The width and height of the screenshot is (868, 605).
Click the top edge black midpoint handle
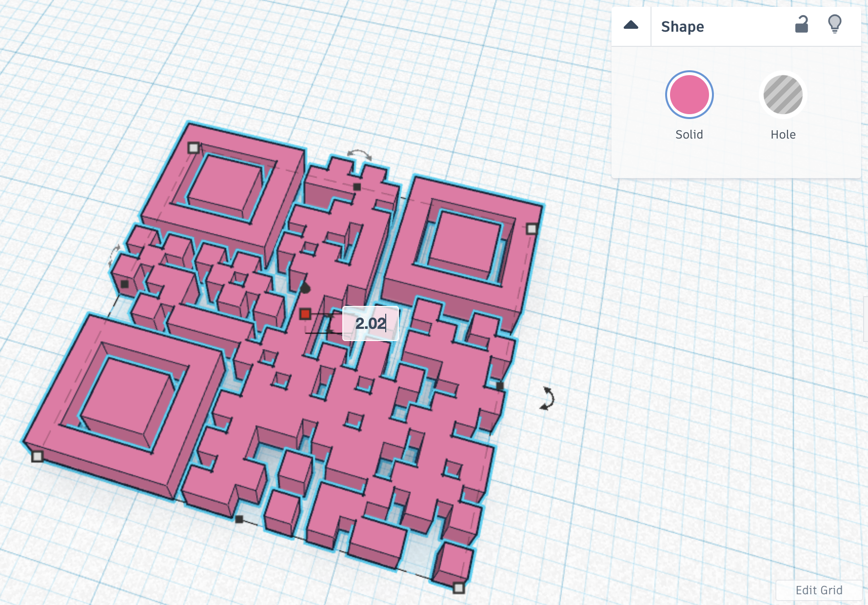(357, 186)
